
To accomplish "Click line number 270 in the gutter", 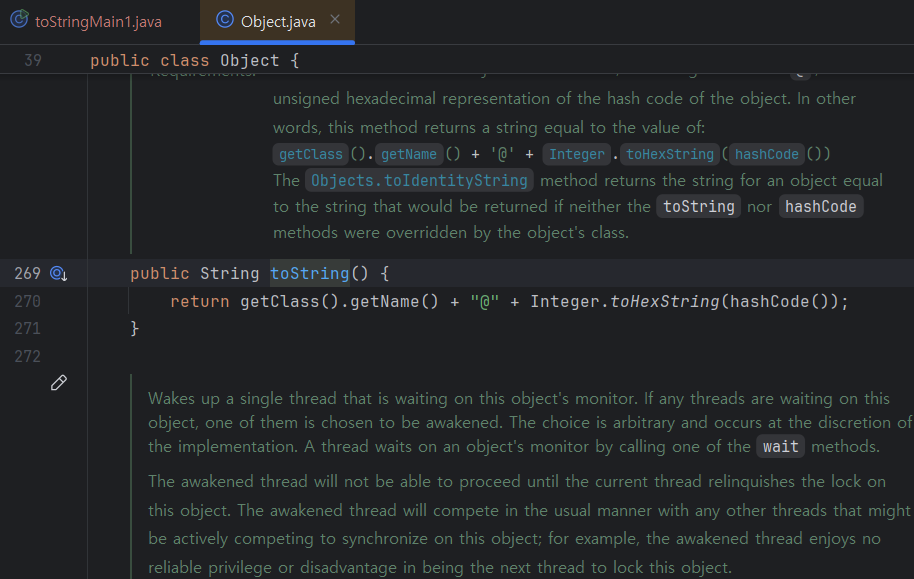I will (x=27, y=301).
